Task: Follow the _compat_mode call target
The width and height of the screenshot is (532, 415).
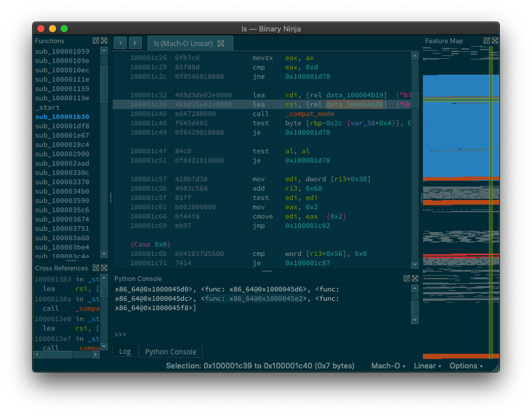Action: (309, 114)
